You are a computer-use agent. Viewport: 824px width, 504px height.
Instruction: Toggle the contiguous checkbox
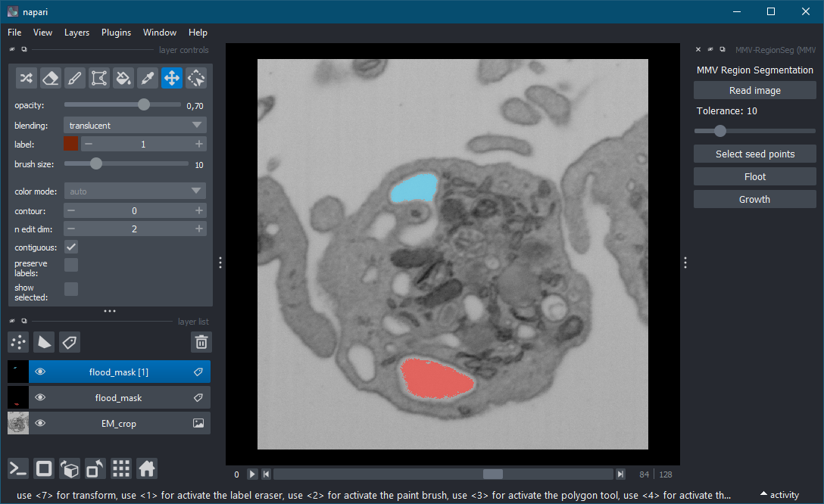71,247
